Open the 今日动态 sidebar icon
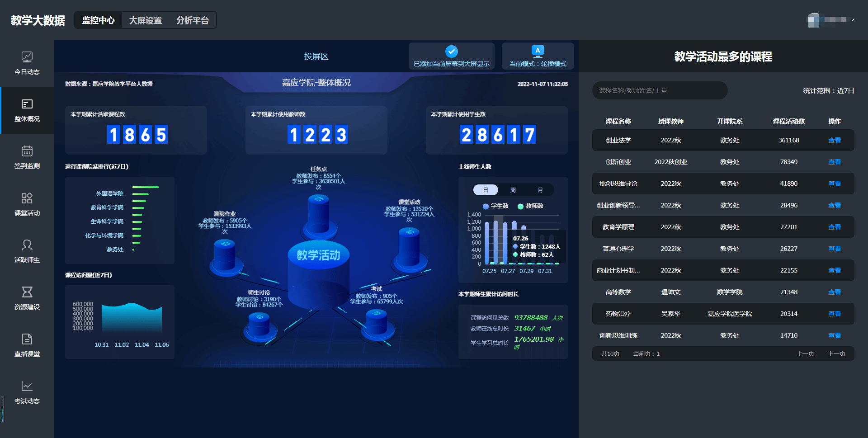The height and width of the screenshot is (438, 868). (x=27, y=57)
